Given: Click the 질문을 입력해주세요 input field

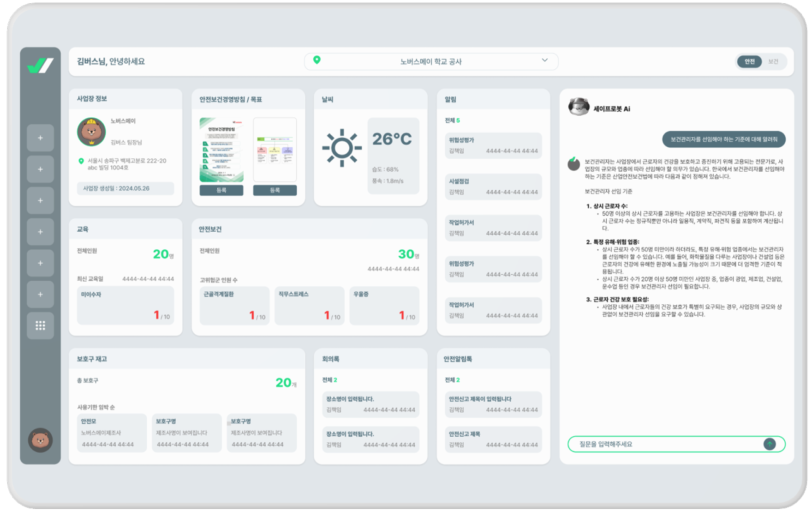Looking at the screenshot, I should [664, 444].
